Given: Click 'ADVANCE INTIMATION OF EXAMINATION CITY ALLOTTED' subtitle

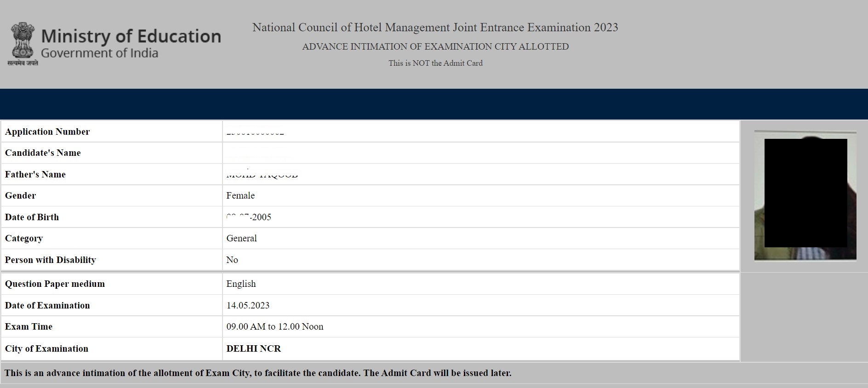Looking at the screenshot, I should (435, 47).
